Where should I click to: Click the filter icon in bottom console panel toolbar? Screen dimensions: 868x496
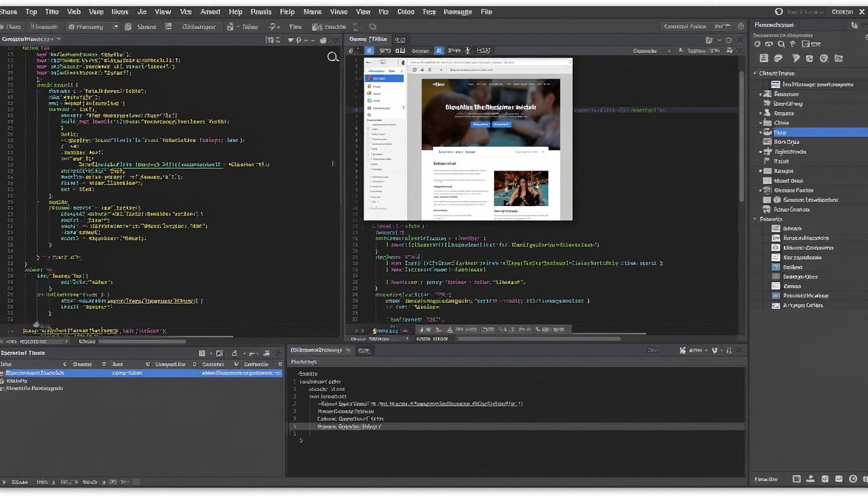coord(714,350)
